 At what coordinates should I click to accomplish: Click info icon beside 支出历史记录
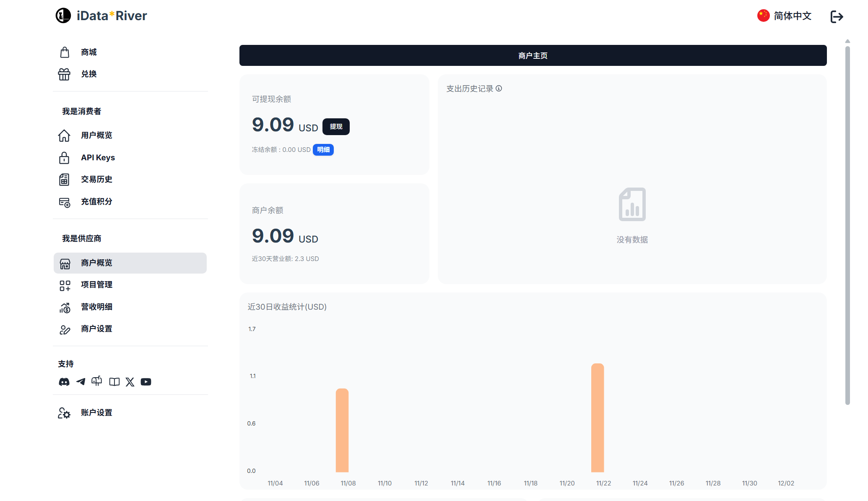click(499, 89)
